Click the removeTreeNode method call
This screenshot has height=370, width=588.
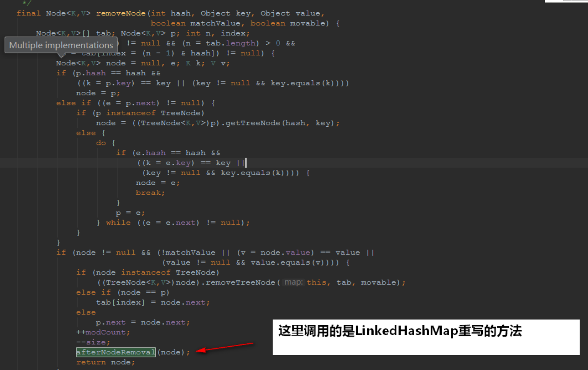(240, 282)
